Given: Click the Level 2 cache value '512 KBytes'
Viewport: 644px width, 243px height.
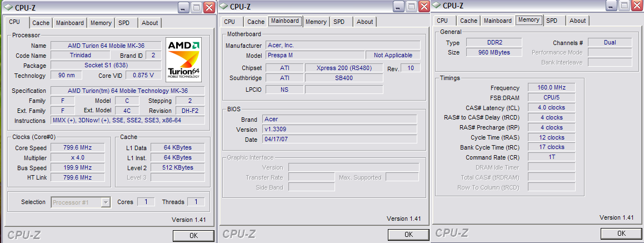Looking at the screenshot, I should 177,167.
